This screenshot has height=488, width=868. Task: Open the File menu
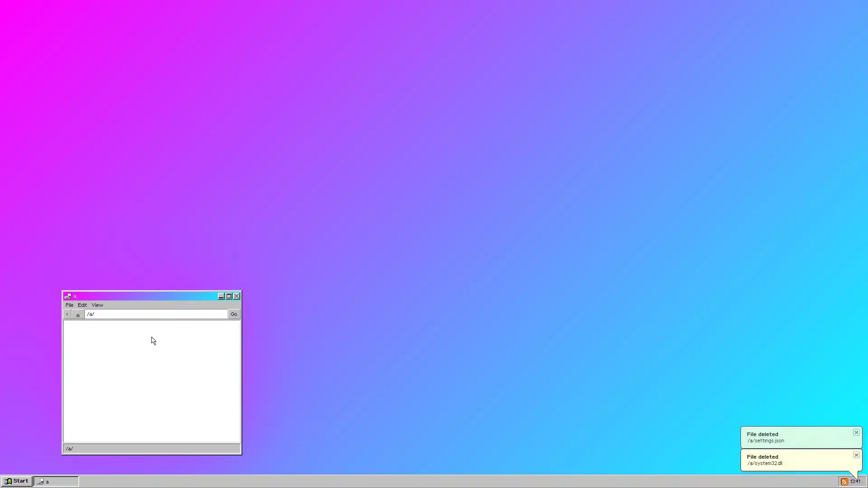pyautogui.click(x=69, y=305)
